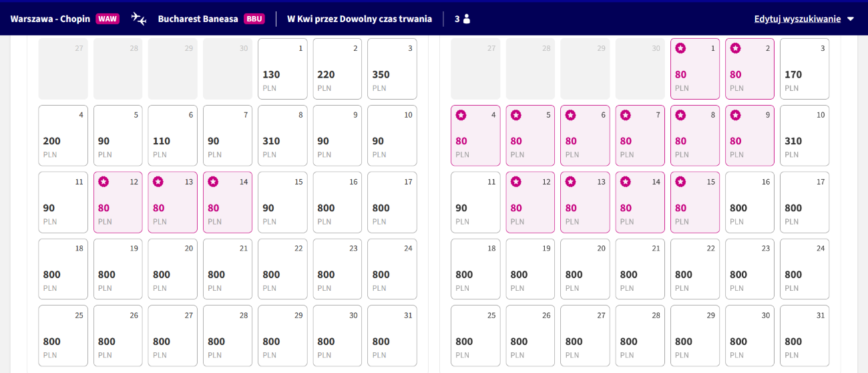Click the star badge on return day 15
Screen dimensions: 868x373
pyautogui.click(x=680, y=182)
